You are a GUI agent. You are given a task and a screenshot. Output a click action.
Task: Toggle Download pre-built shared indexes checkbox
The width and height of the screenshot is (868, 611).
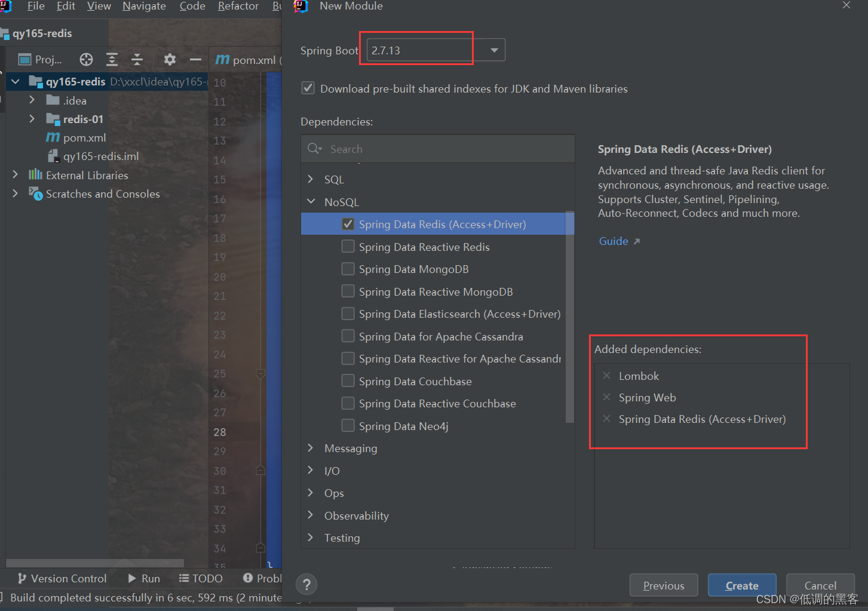click(x=308, y=88)
